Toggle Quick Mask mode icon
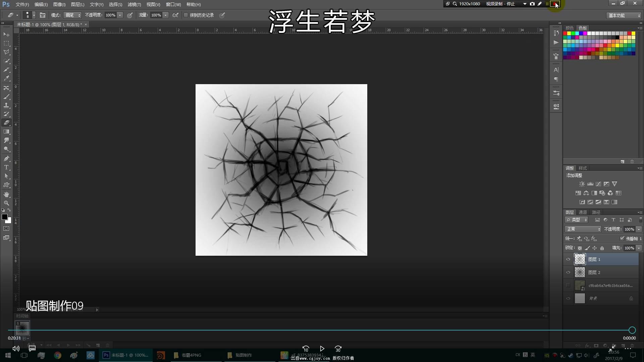 coord(6,229)
